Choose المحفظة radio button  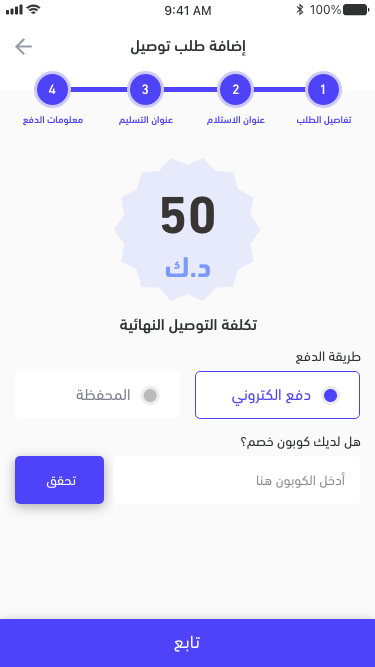[x=150, y=396]
